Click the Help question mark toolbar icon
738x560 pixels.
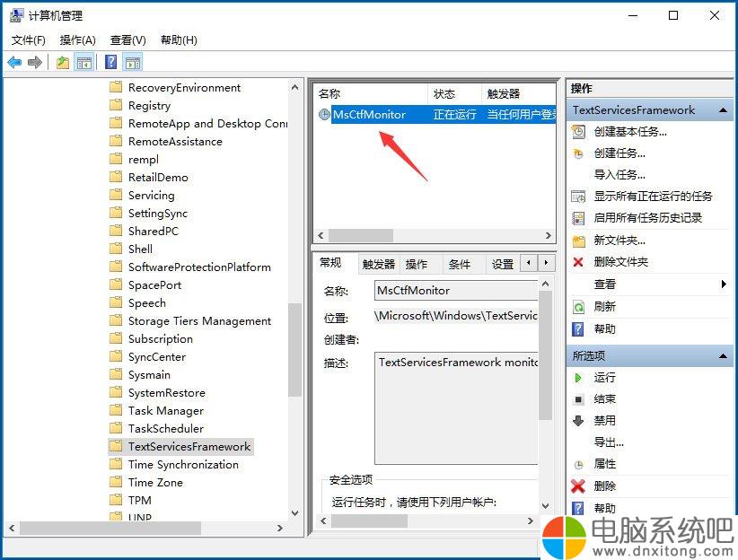[111, 62]
